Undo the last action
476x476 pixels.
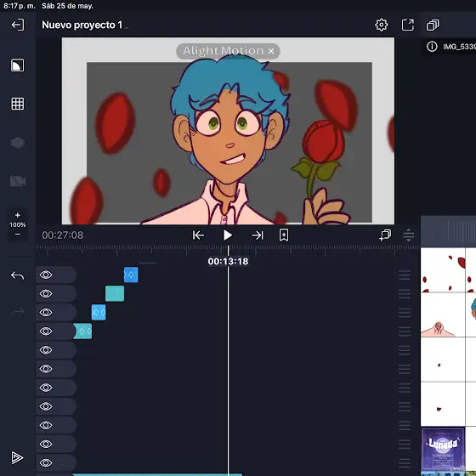18,275
